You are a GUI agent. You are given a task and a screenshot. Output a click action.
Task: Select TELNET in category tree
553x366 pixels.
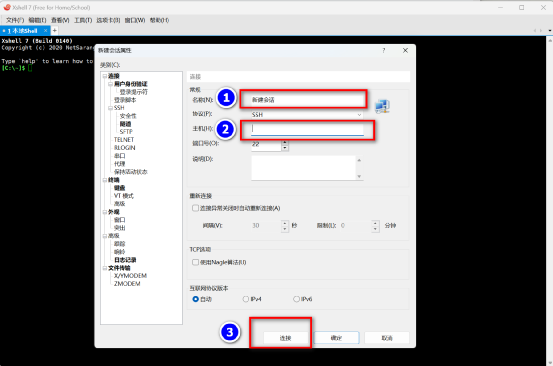(124, 140)
